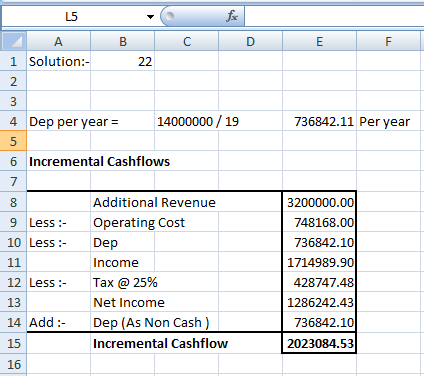Click the Name Box showing L5
Viewport: 424px width, 376px height.
pos(72,16)
